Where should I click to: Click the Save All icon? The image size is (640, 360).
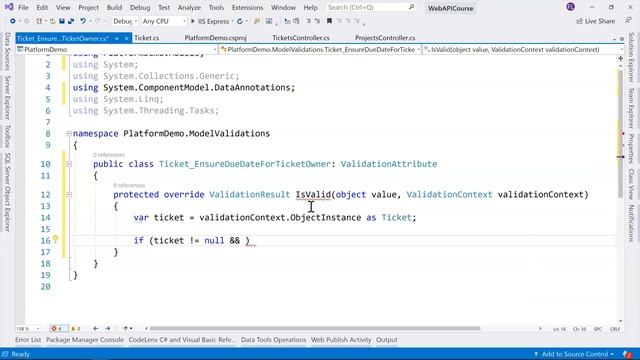pyautogui.click(x=71, y=21)
